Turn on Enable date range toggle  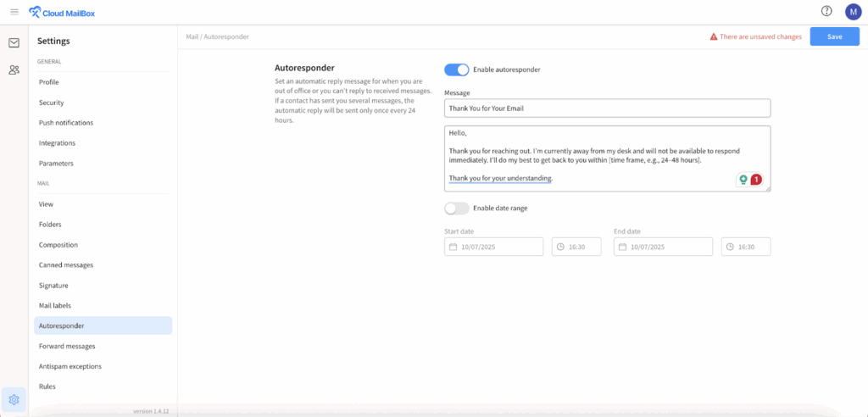coord(456,208)
